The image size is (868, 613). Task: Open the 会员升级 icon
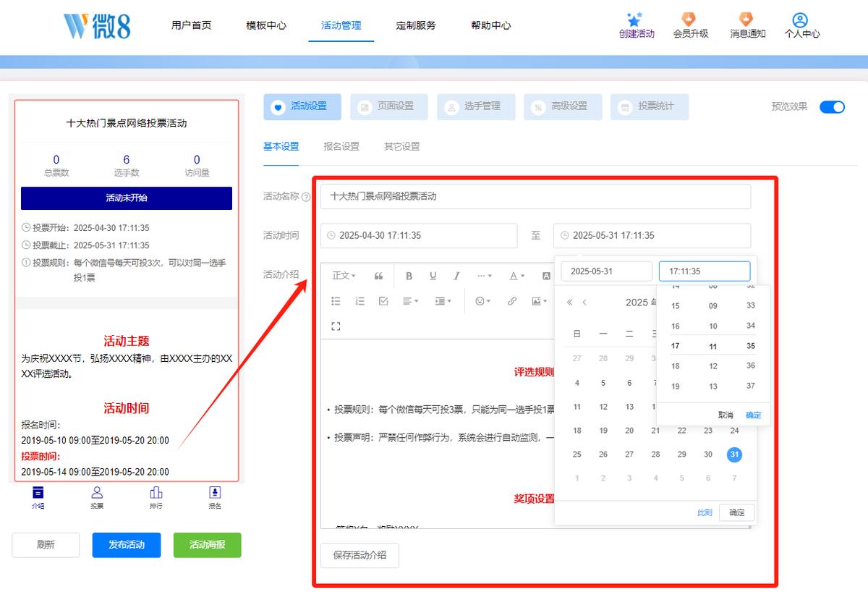click(x=689, y=19)
